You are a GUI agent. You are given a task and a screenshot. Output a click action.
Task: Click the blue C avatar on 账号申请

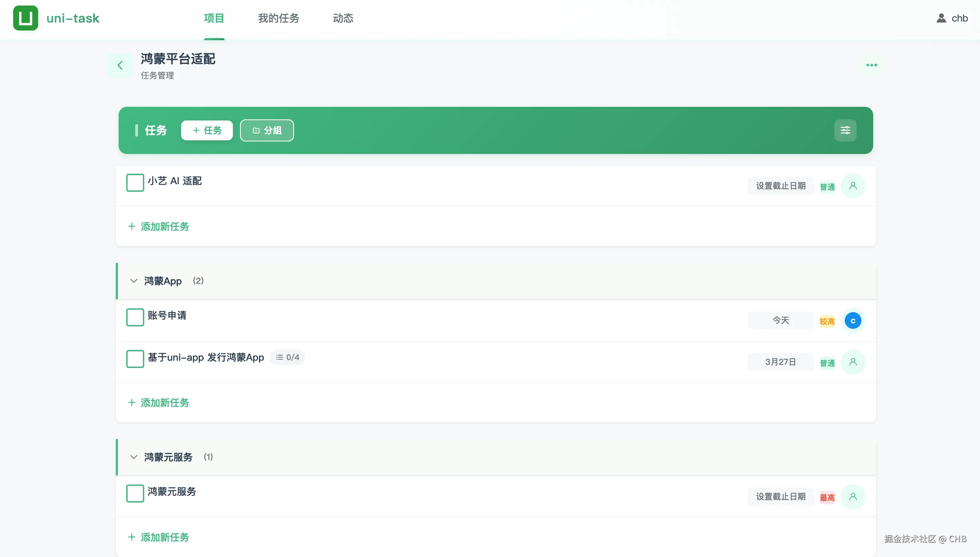tap(853, 320)
